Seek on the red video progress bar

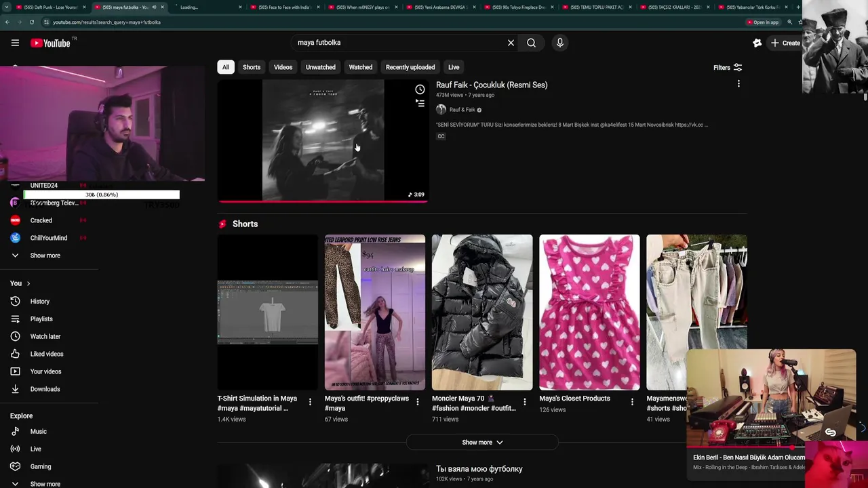[323, 201]
